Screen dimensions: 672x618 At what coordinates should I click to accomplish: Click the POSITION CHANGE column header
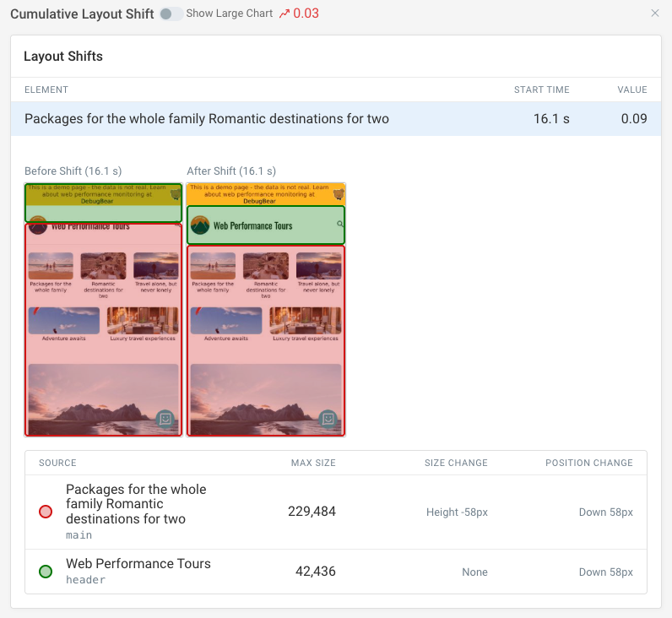[x=588, y=463]
